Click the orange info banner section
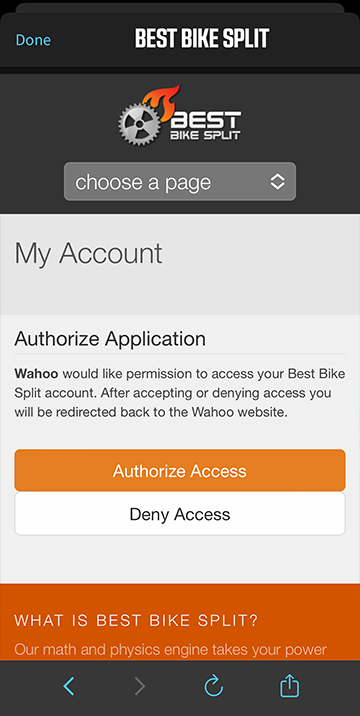 (180, 621)
